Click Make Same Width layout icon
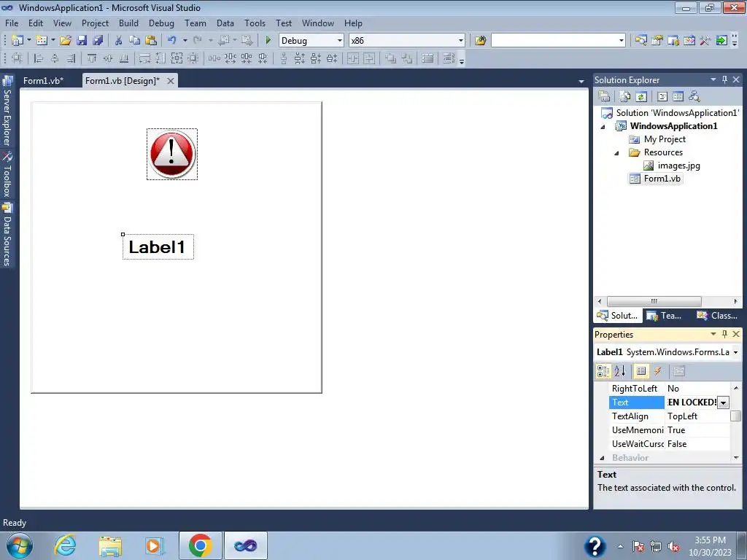 pos(144,58)
